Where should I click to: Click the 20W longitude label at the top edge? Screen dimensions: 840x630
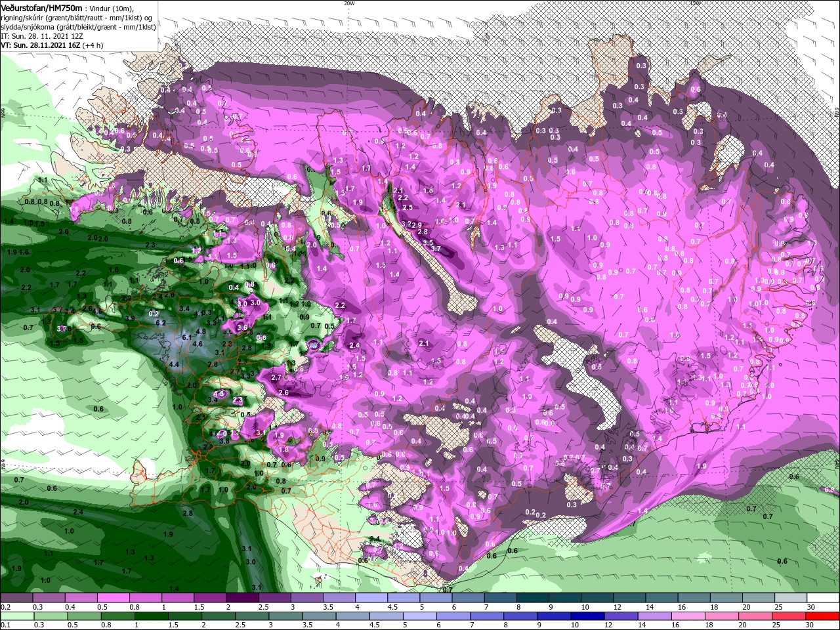pyautogui.click(x=349, y=3)
